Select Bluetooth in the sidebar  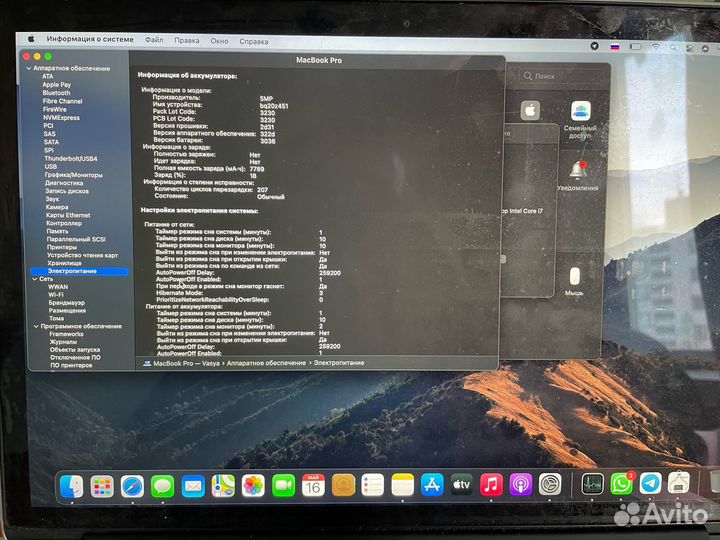[56, 93]
